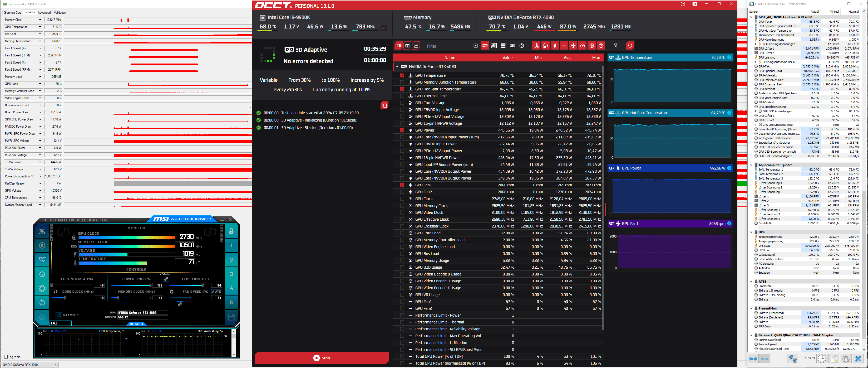
Task: Open HWiNFO remote center monitors icon
Action: [x=792, y=358]
